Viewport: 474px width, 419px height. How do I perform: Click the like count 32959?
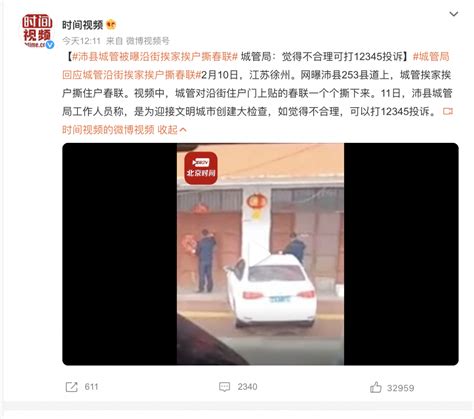point(400,388)
